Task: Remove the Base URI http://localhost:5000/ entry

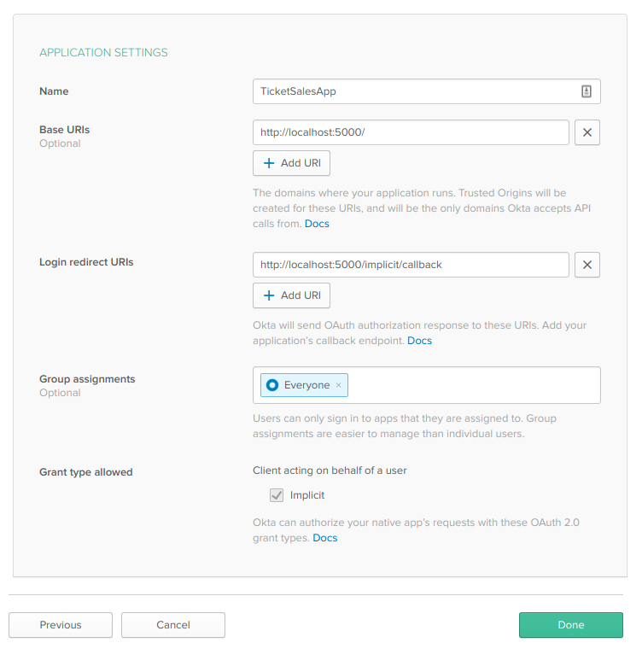Action: click(x=587, y=132)
